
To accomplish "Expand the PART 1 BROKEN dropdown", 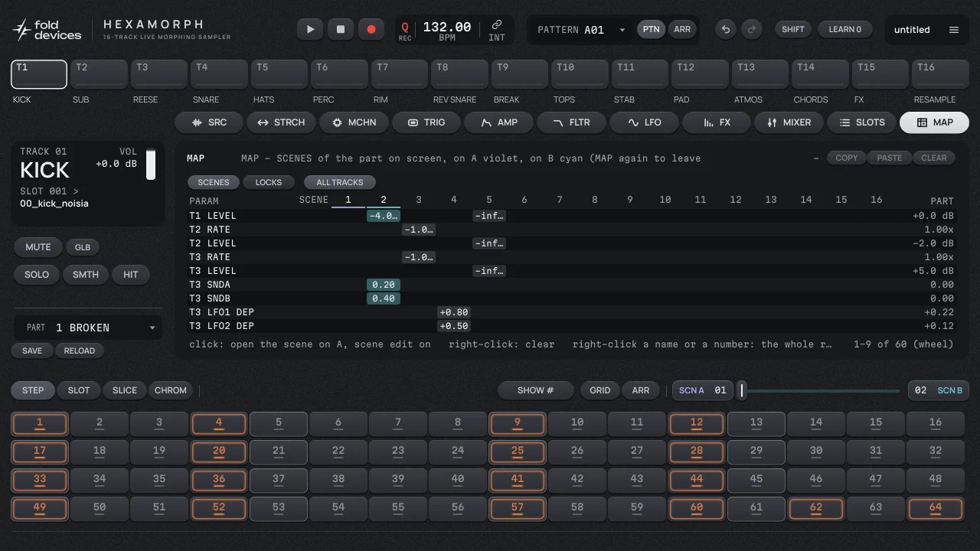I will [x=88, y=328].
